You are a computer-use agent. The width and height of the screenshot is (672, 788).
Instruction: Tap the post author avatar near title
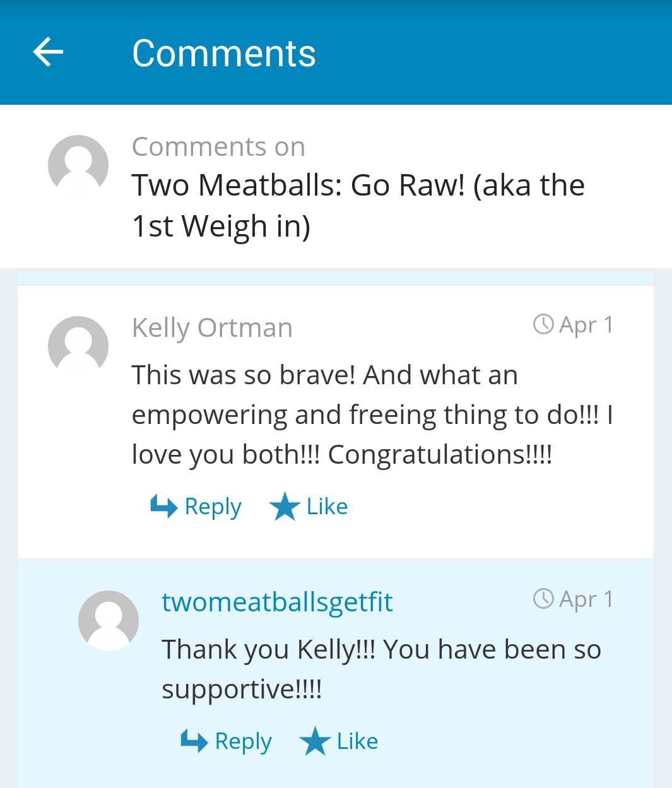(x=78, y=165)
